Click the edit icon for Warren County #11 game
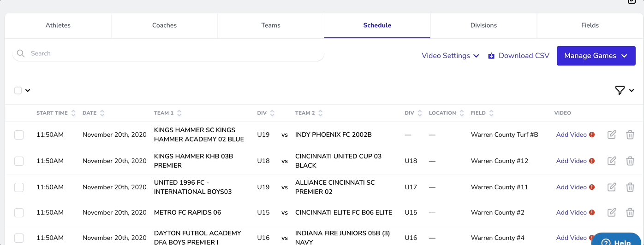Viewport: 644px width, 245px height. click(612, 187)
